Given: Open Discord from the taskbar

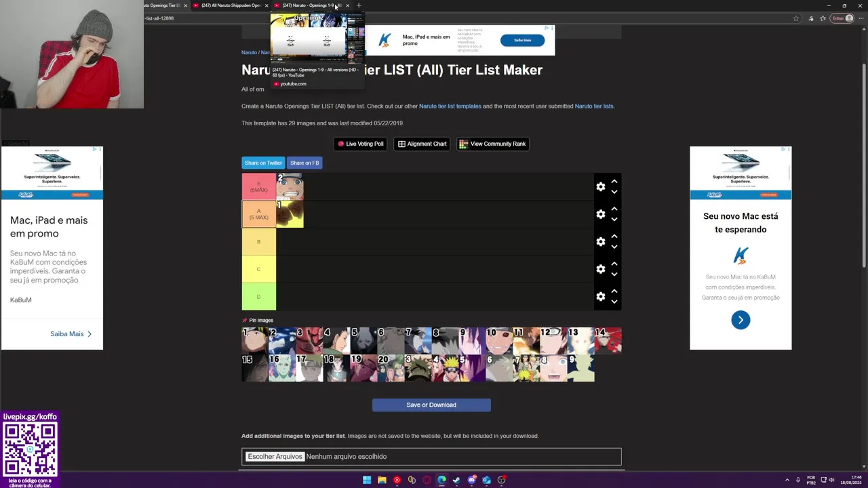Looking at the screenshot, I should coord(471,480).
